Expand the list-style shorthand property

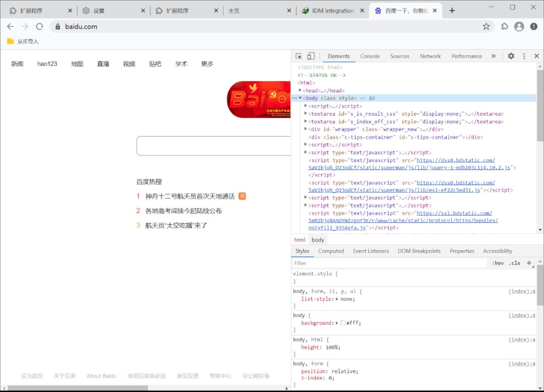(x=337, y=299)
